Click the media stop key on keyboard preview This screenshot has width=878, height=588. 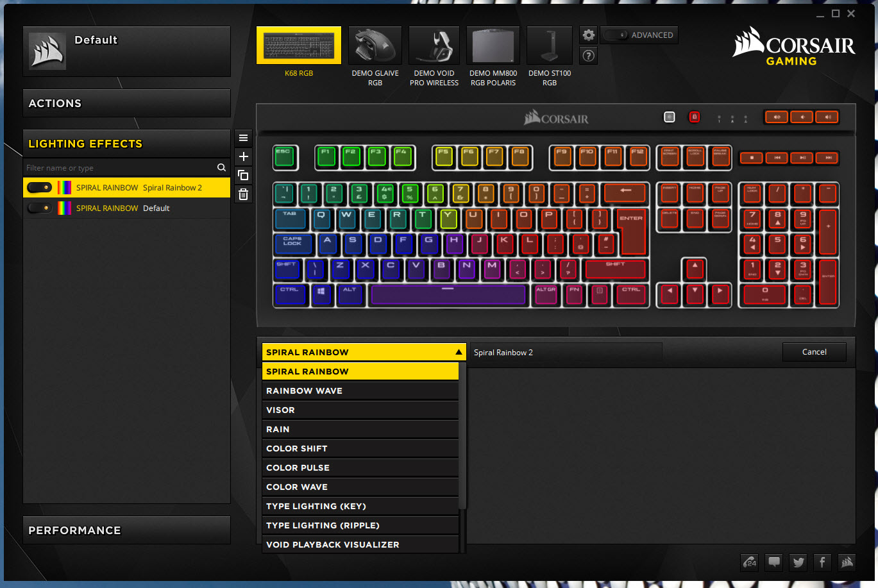752,157
